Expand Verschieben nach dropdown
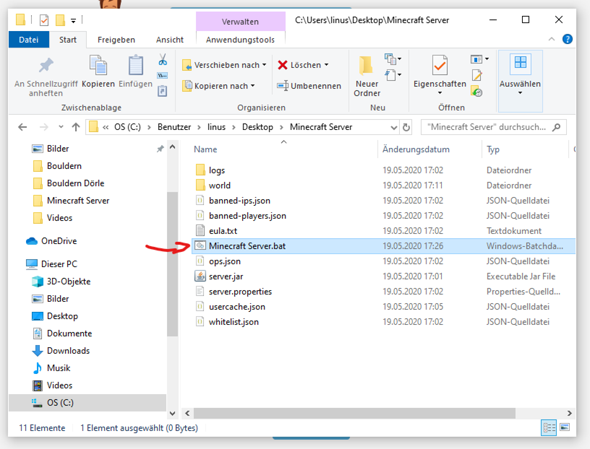The height and width of the screenshot is (449, 590). pos(265,65)
